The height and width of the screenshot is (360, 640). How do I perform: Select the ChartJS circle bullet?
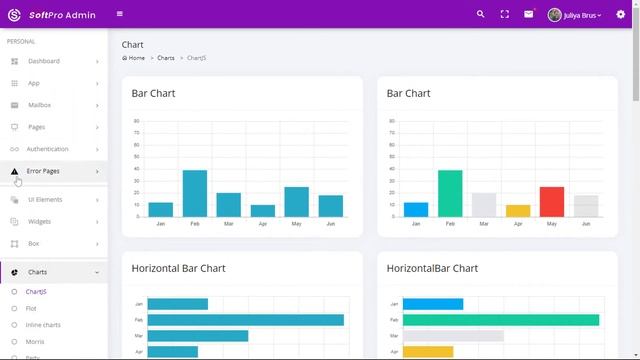point(14,292)
